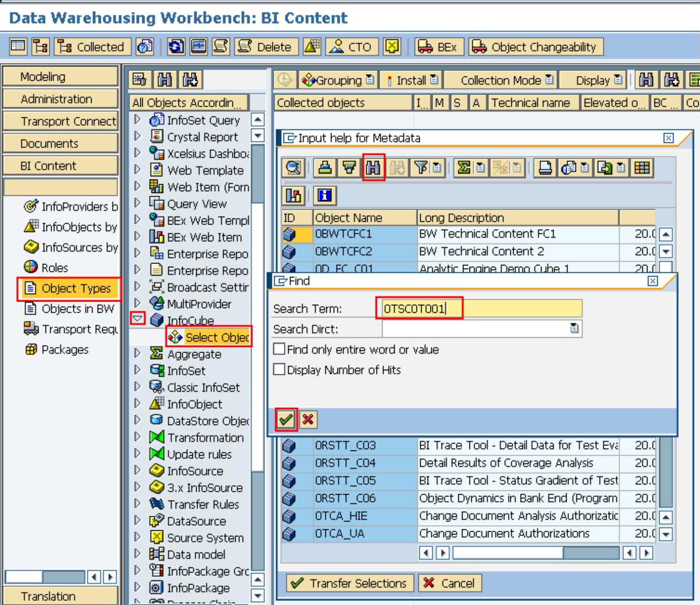Open the Modeling section

[x=60, y=77]
